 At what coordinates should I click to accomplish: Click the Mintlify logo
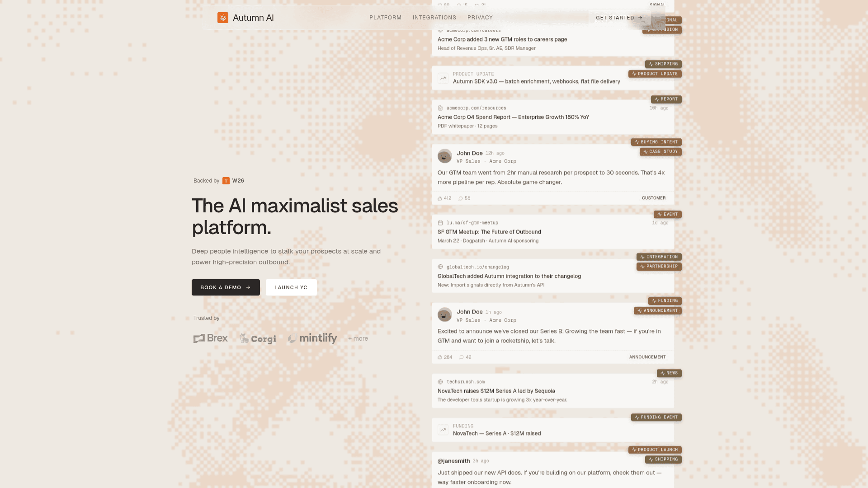(x=312, y=338)
